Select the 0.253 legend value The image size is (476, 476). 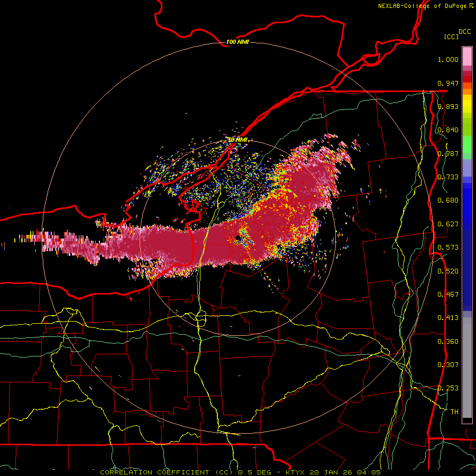[448, 388]
